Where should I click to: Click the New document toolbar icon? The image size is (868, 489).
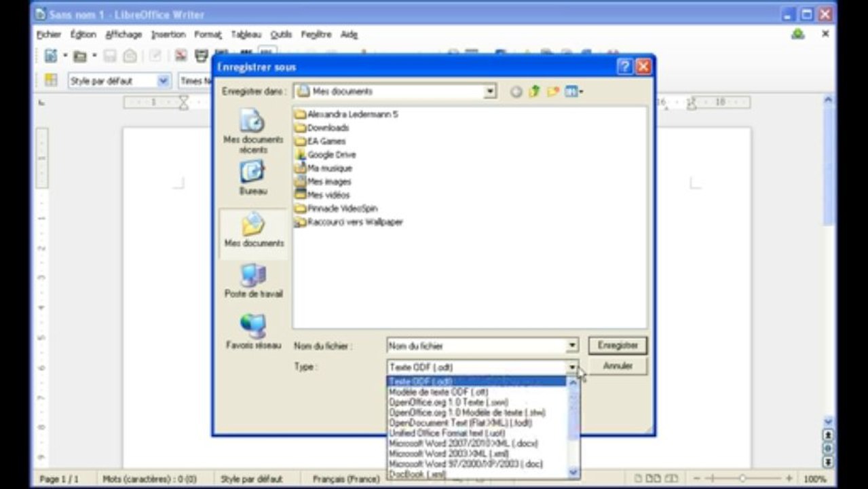point(50,56)
